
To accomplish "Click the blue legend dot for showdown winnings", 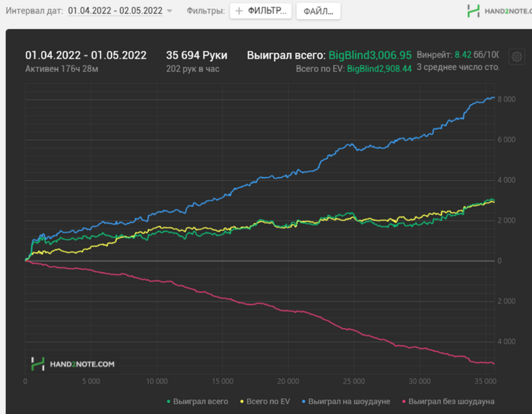I will click(x=304, y=402).
